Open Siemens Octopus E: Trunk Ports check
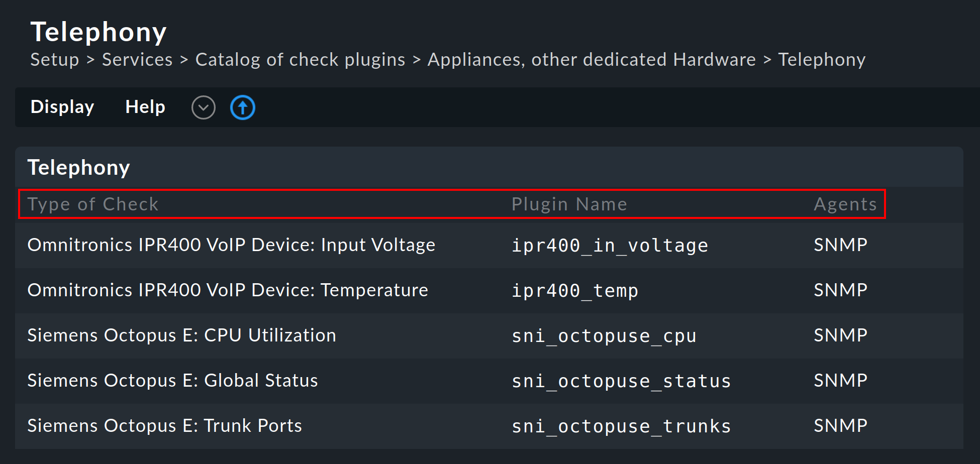 pos(164,425)
